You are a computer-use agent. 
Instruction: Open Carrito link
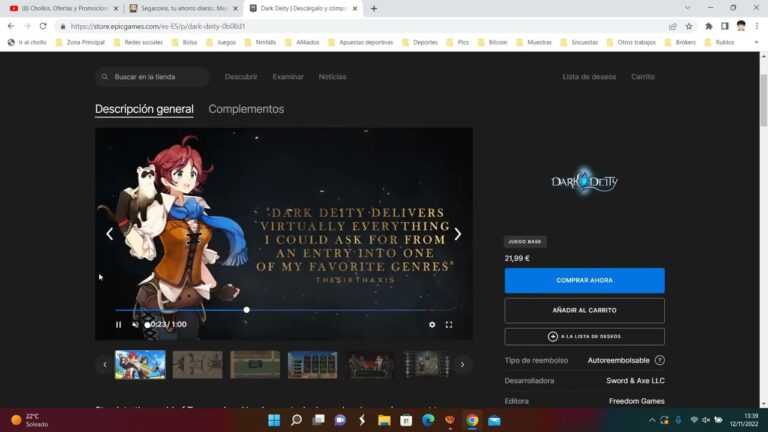pos(643,77)
